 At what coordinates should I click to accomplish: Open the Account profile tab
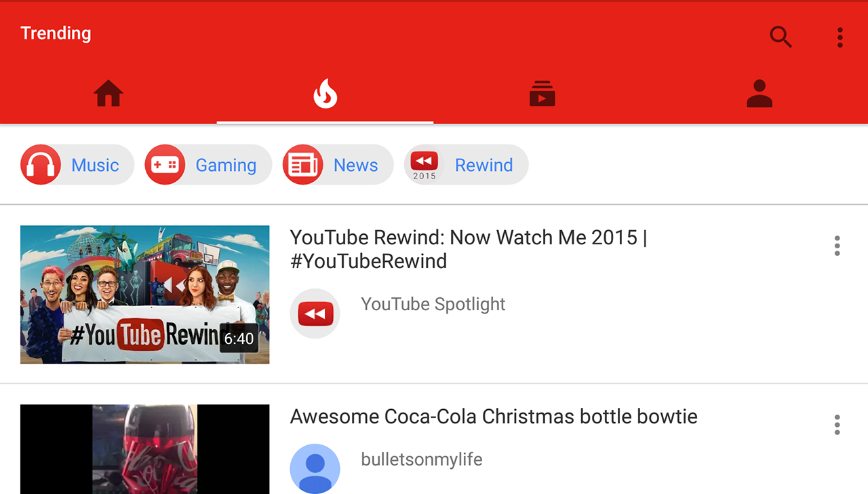pyautogui.click(x=759, y=93)
